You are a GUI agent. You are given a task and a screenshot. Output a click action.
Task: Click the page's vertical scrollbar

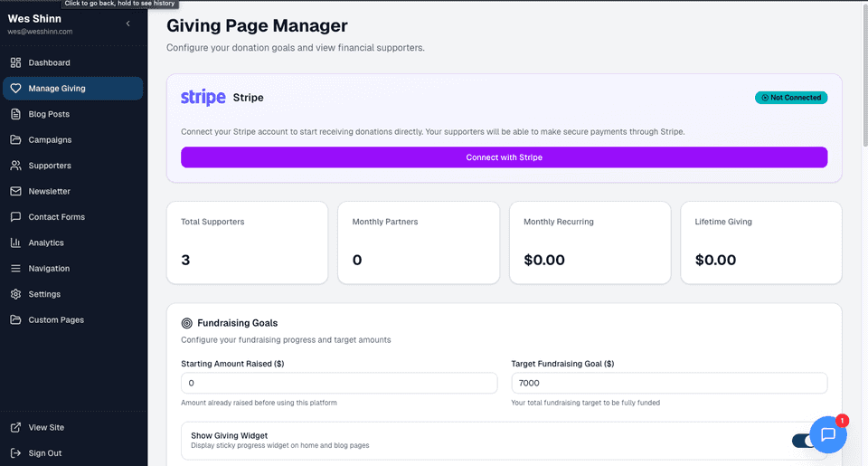tap(863, 90)
